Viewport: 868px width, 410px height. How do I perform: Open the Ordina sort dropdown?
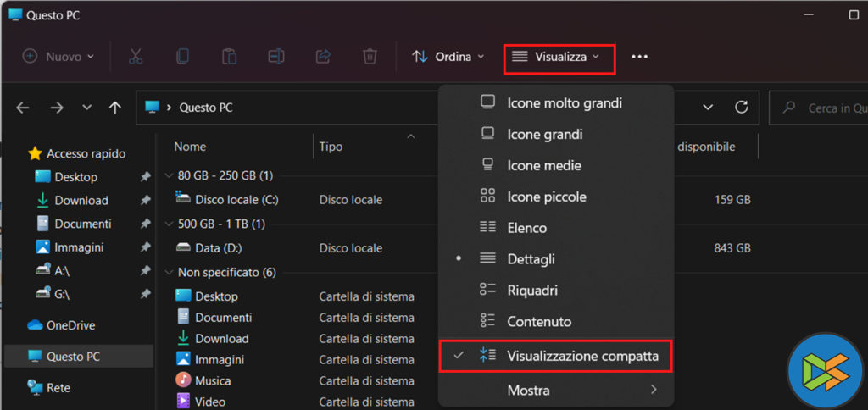click(x=448, y=57)
